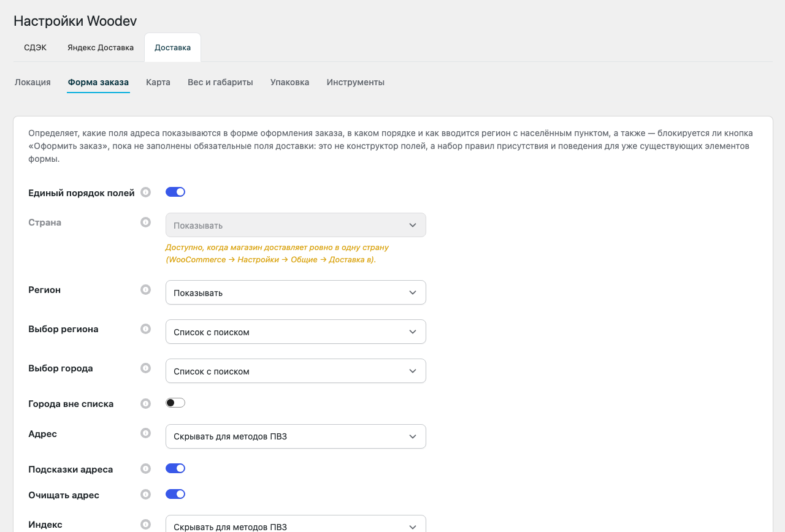
Task: Click the Очищать адрес label
Action: [64, 495]
